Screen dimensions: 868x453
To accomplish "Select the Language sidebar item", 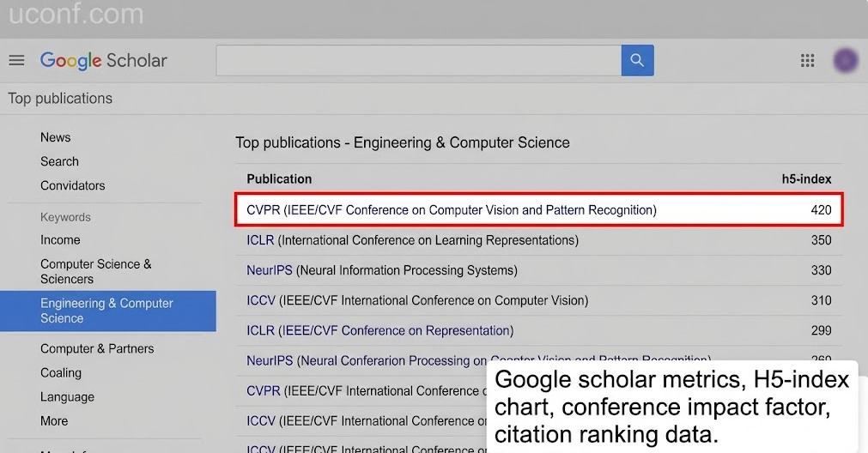I will point(67,397).
